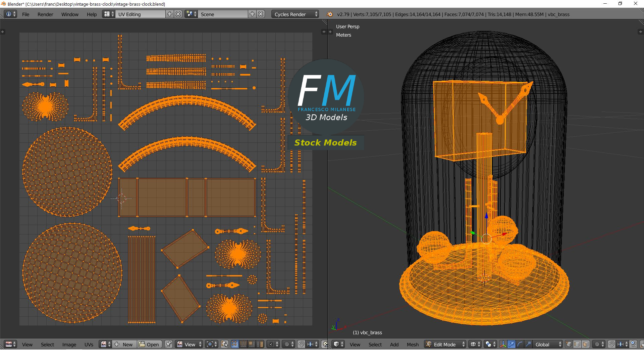Pin the image in UV editor
The width and height of the screenshot is (644, 350).
pyautogui.click(x=168, y=344)
